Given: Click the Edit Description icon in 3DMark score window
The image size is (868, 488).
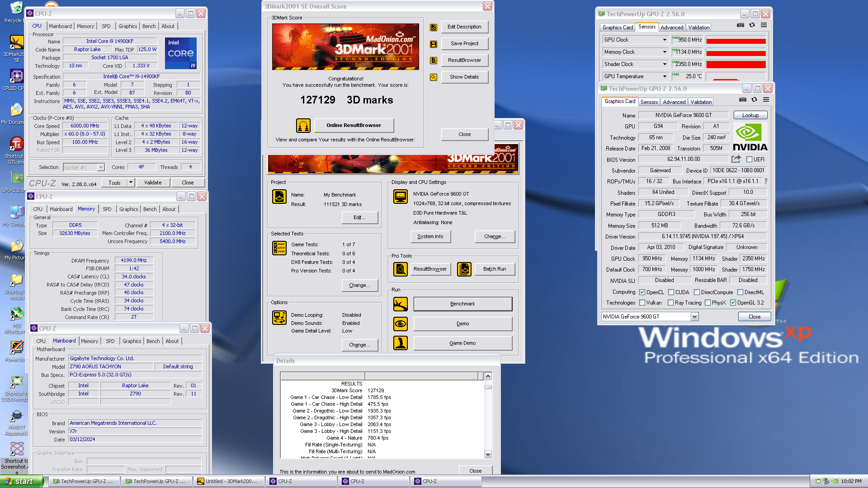Looking at the screenshot, I should (434, 28).
